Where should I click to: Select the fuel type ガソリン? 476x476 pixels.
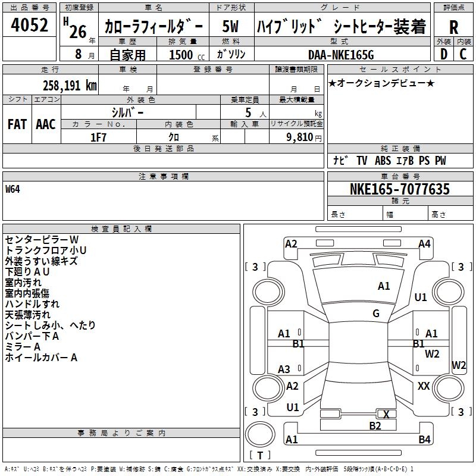(231, 54)
